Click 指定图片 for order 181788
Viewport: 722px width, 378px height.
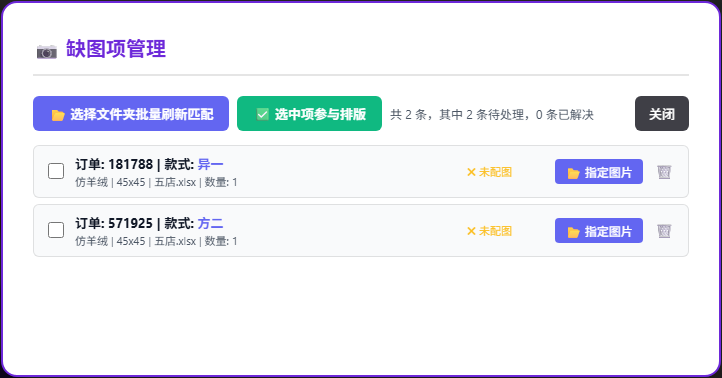coord(599,172)
